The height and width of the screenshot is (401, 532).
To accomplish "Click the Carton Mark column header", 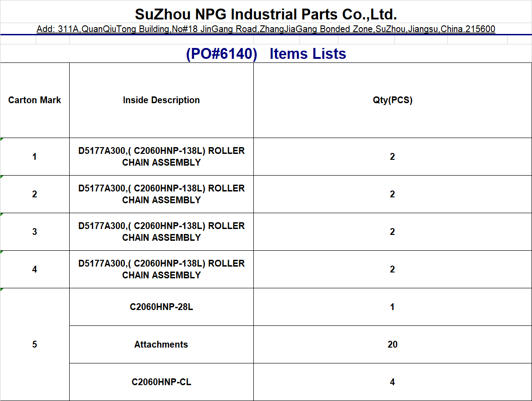I will pos(35,100).
